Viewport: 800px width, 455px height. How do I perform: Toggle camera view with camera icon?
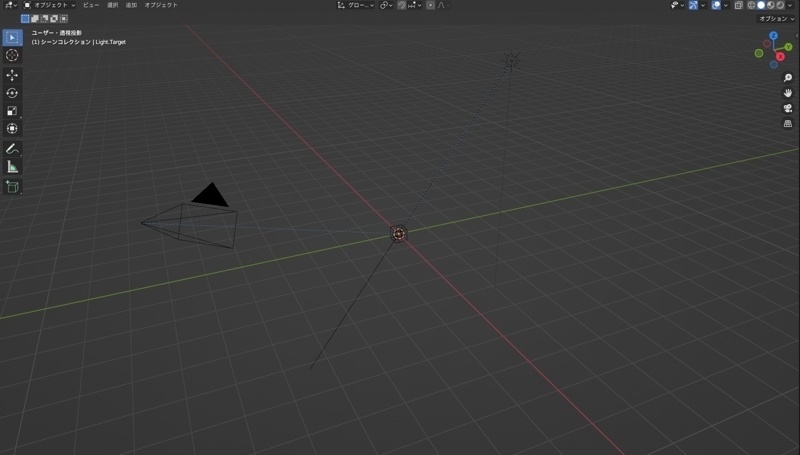point(788,108)
